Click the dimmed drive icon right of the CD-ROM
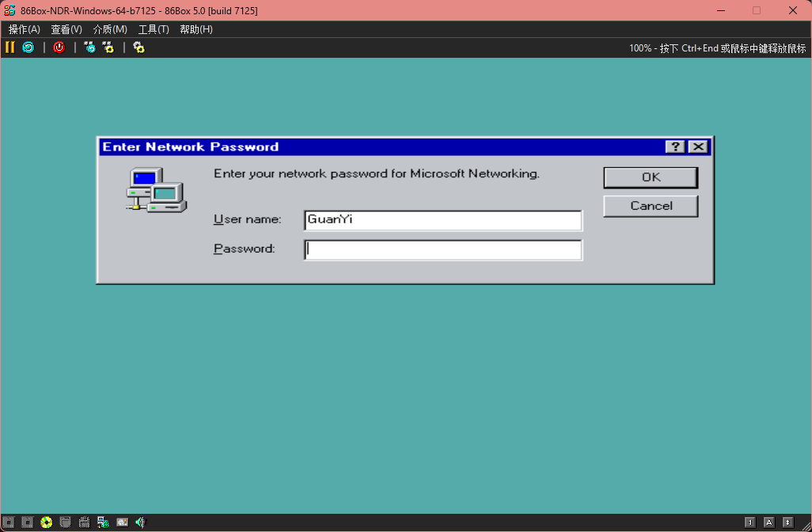The height and width of the screenshot is (532, 812). coord(65,522)
